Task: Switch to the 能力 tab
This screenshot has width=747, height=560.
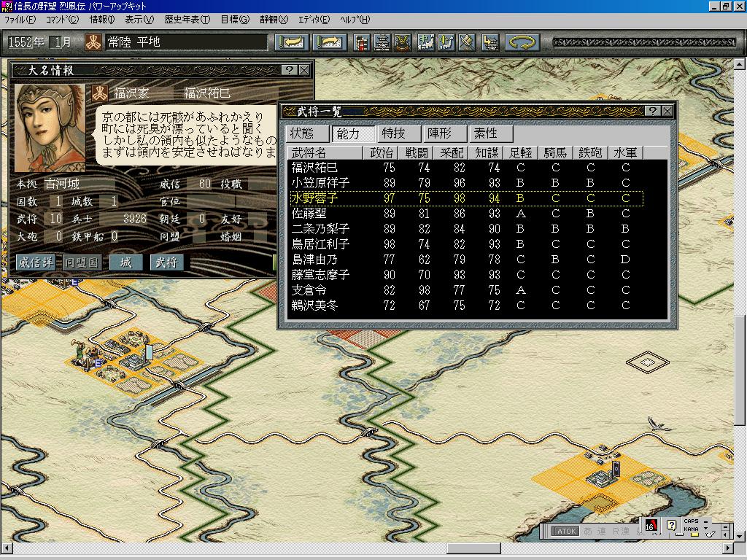Action: pyautogui.click(x=353, y=133)
